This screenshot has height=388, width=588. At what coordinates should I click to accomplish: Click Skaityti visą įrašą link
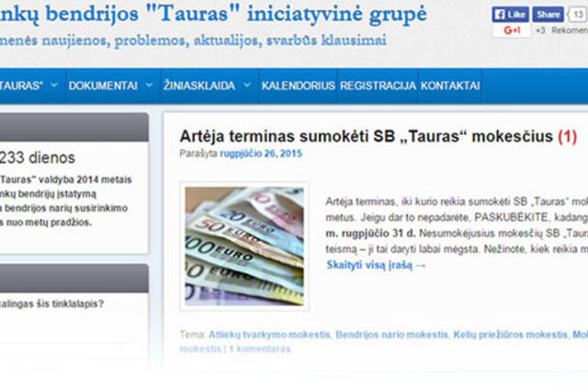coord(376,265)
